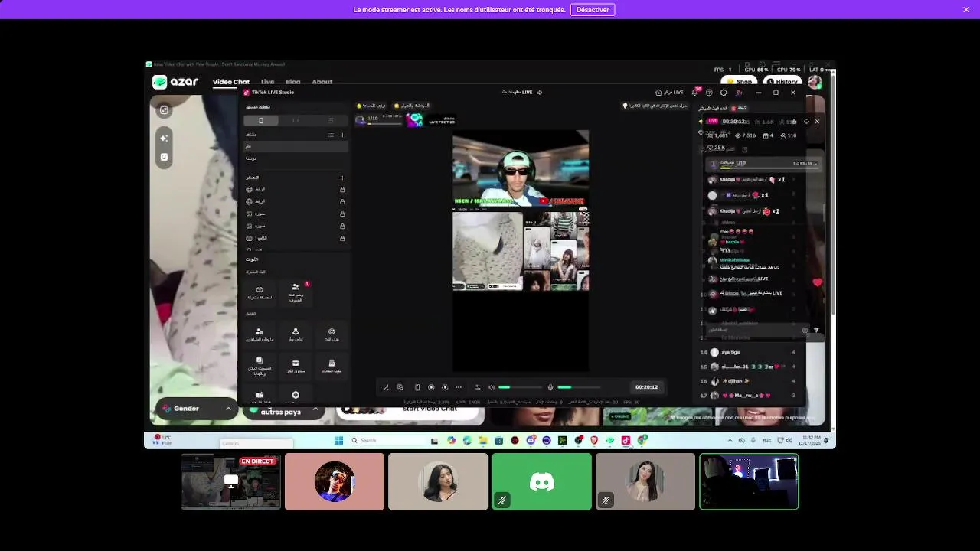Open the Blog tab in Azar
Viewport: 980px width, 551px height.
click(292, 82)
